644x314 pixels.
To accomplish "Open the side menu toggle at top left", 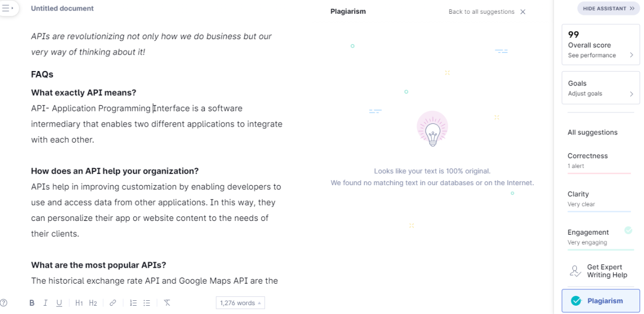I will [8, 8].
